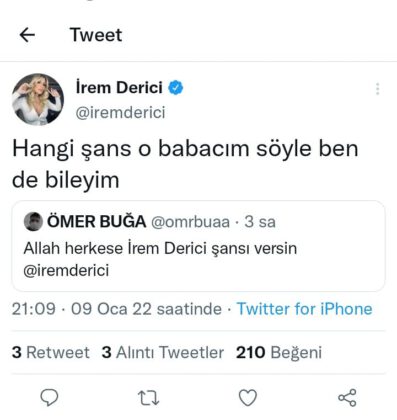This screenshot has height=420, width=397.
Task: Tap the Tweet header title
Action: click(96, 35)
